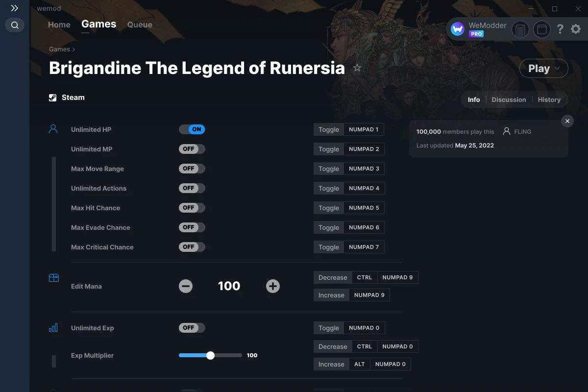Enable the Max Critical Chance switch

coord(192,247)
